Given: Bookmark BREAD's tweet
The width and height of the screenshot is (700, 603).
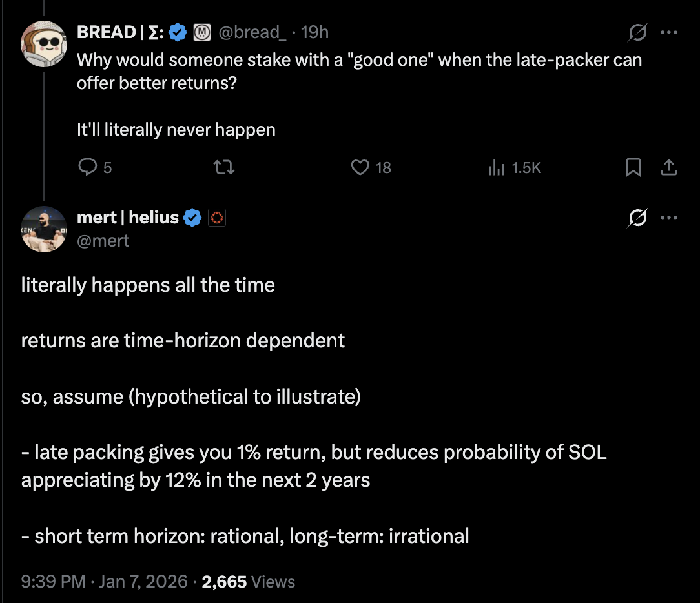Looking at the screenshot, I should point(633,167).
